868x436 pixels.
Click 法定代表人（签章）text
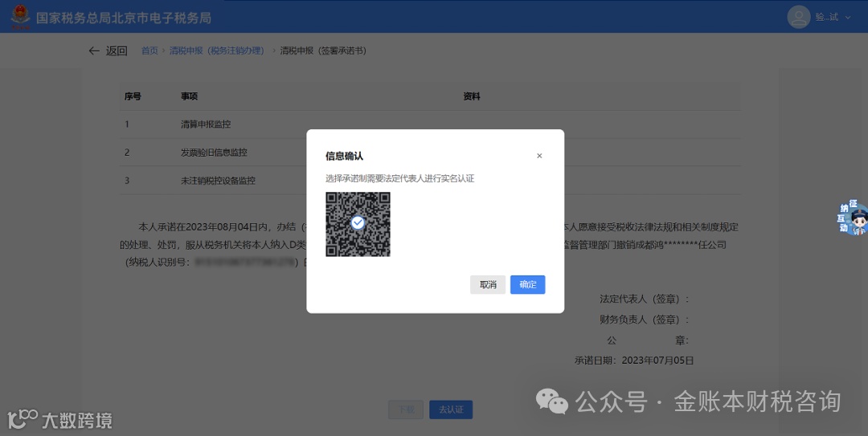pyautogui.click(x=645, y=299)
